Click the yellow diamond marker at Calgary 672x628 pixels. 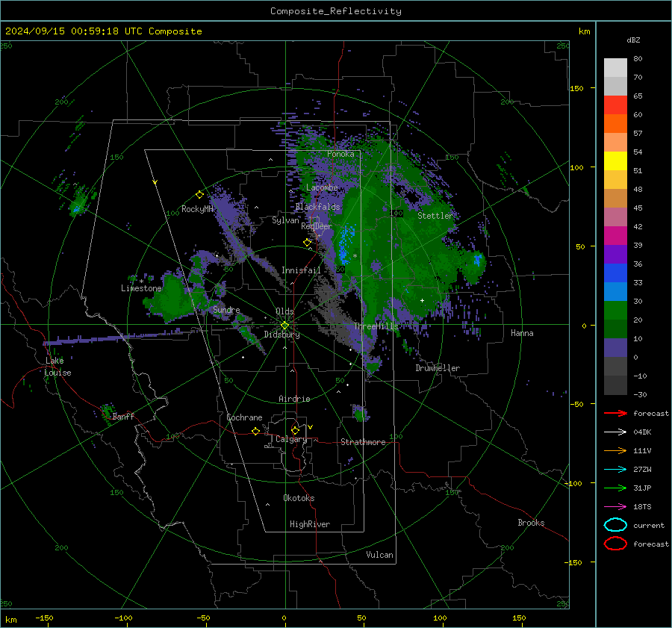coord(295,430)
